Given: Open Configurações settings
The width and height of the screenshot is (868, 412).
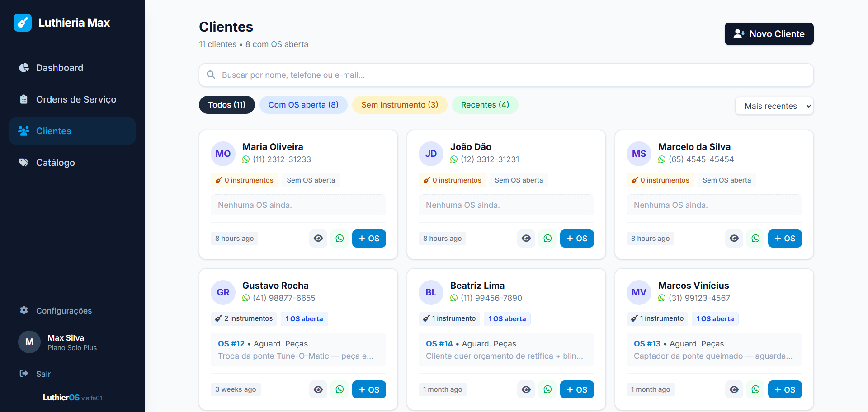Looking at the screenshot, I should click(72, 310).
